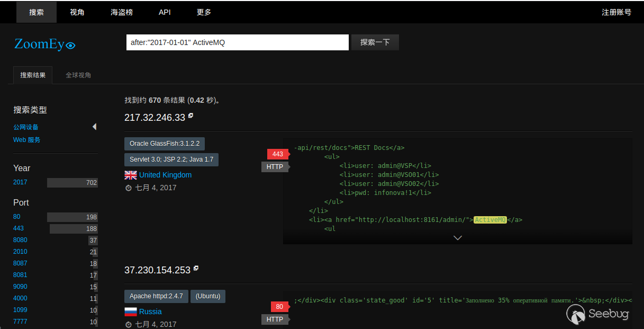Click 注册账号 to register

point(616,12)
